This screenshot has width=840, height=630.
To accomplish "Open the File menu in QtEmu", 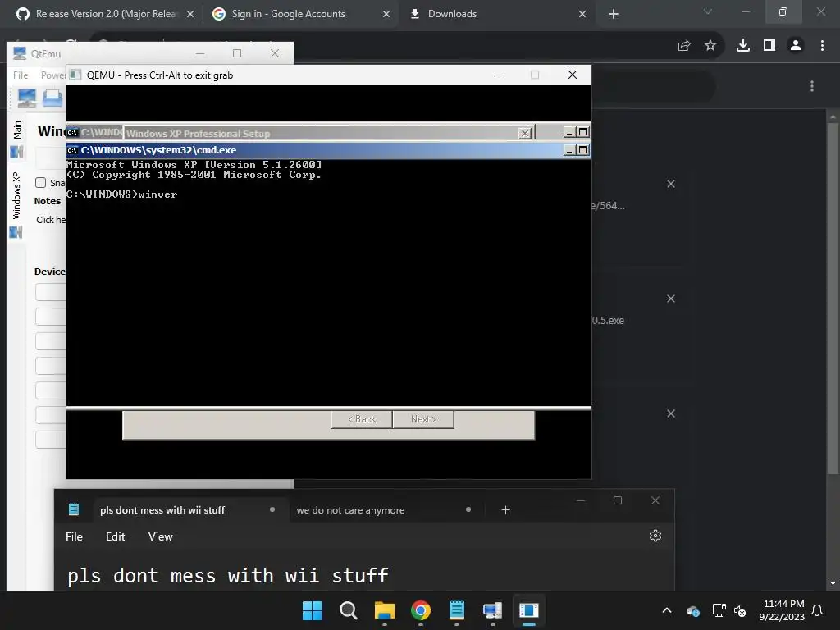I will (x=21, y=75).
